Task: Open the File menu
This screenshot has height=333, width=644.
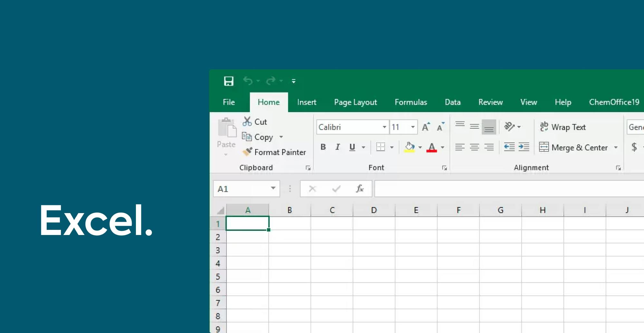Action: [229, 102]
